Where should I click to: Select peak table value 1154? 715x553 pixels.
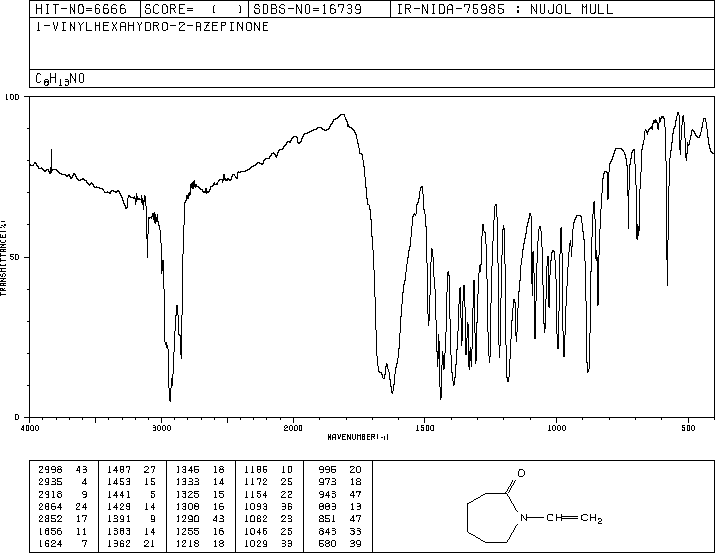click(256, 494)
